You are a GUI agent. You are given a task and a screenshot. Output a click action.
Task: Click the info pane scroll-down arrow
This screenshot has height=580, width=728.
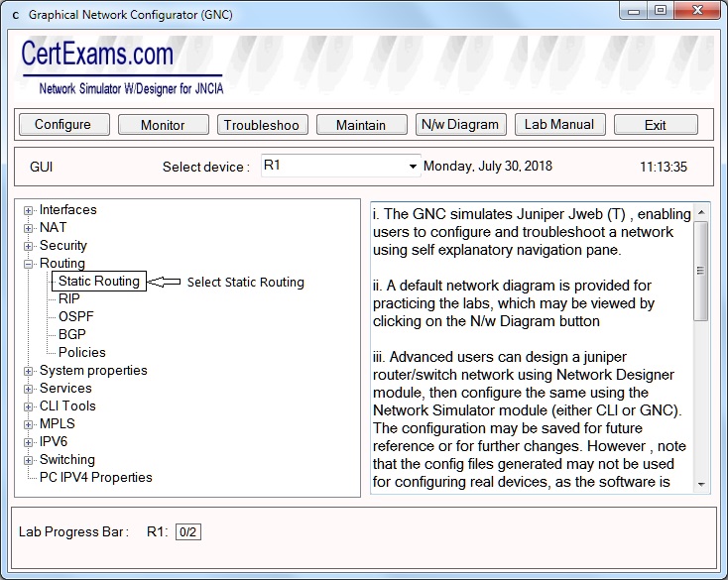click(701, 485)
